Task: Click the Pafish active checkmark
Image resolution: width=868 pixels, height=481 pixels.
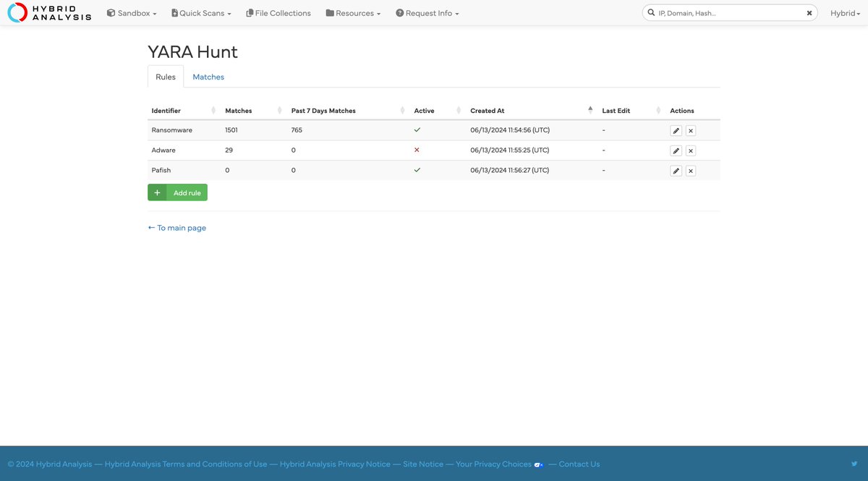Action: pyautogui.click(x=417, y=170)
